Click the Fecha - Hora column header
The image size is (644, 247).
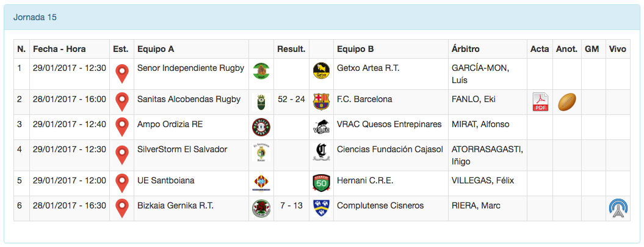point(59,50)
